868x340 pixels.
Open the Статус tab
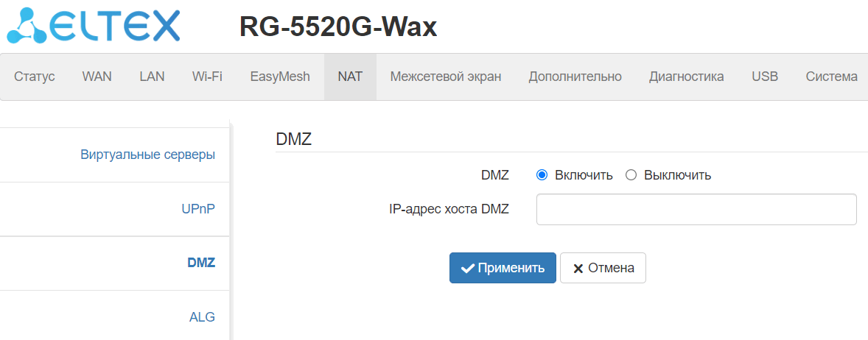coord(35,77)
